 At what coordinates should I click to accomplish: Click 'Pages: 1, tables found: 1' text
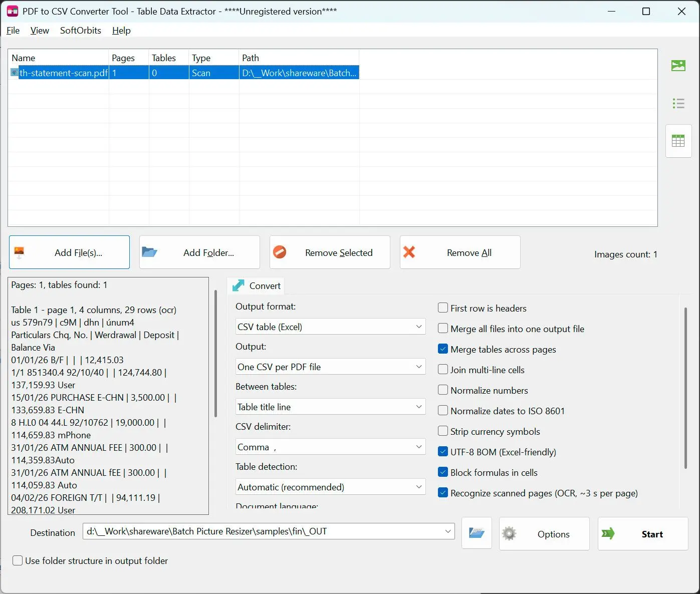click(59, 284)
